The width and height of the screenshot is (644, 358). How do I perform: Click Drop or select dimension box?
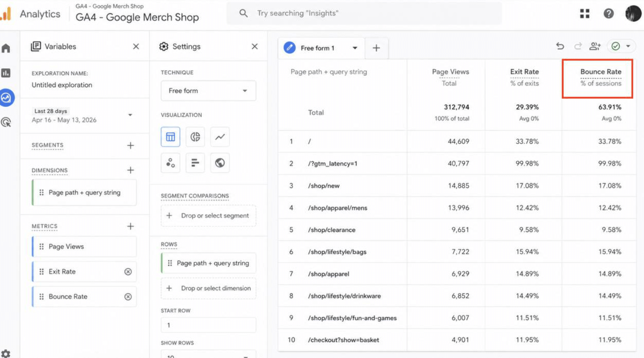208,288
